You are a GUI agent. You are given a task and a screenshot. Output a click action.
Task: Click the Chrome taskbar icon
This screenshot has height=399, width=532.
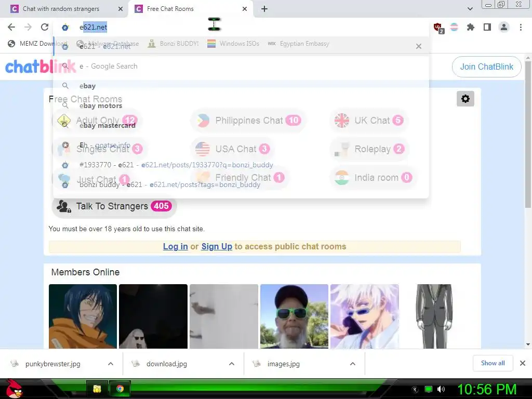coord(120,389)
